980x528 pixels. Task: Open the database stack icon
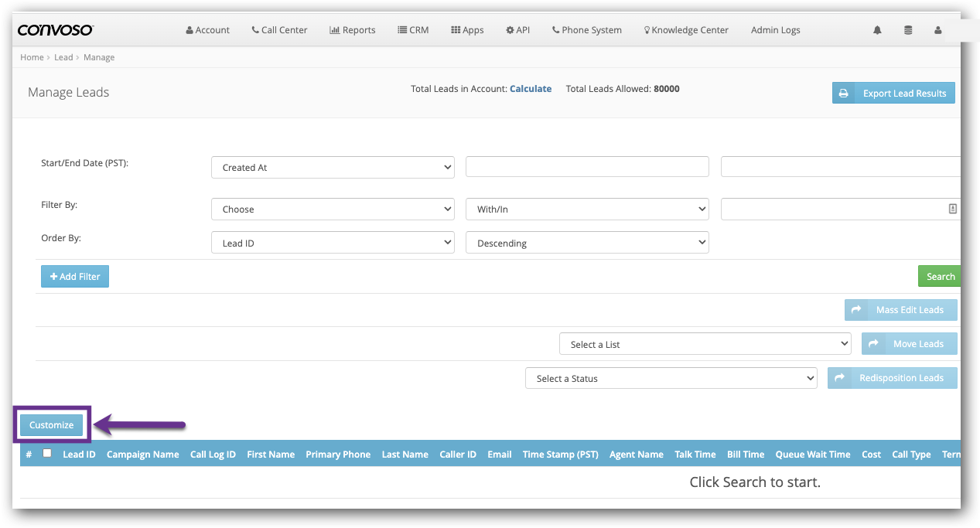(908, 30)
